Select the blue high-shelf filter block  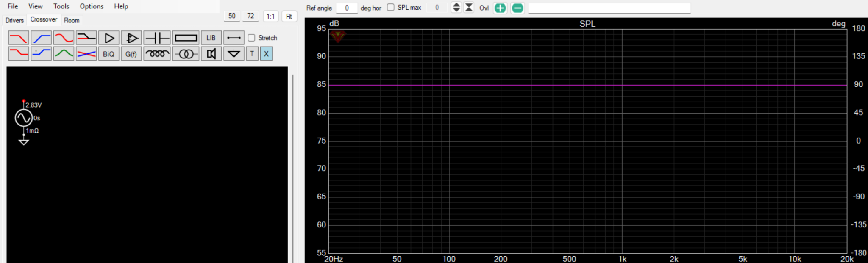point(41,54)
